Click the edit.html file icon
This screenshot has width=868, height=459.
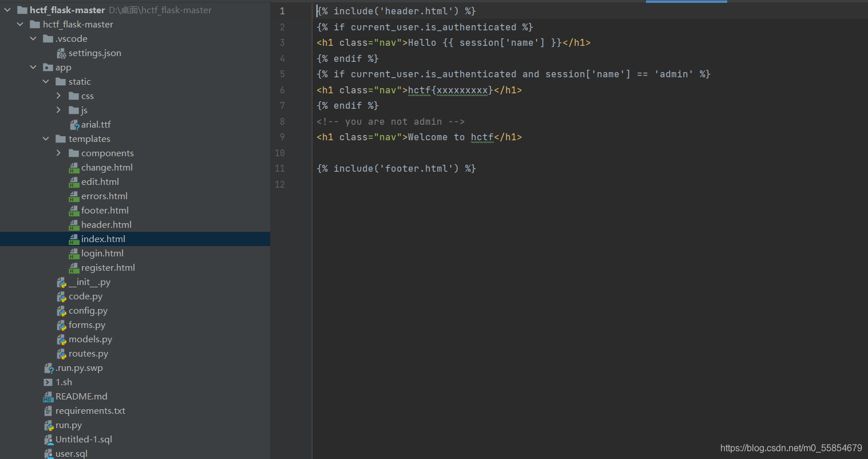(74, 182)
